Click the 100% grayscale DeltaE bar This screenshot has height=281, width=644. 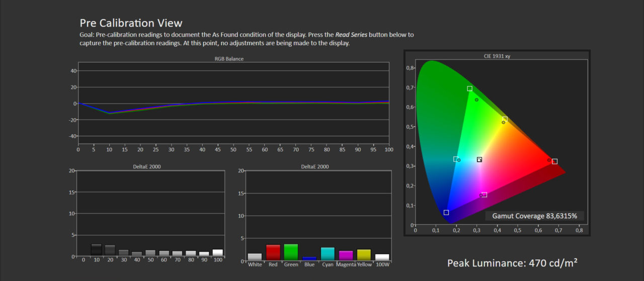click(x=217, y=252)
